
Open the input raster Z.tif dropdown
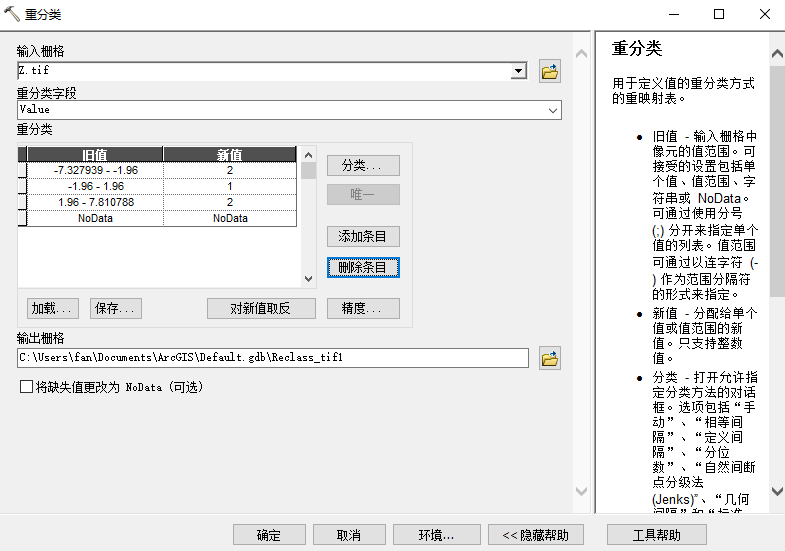[519, 71]
